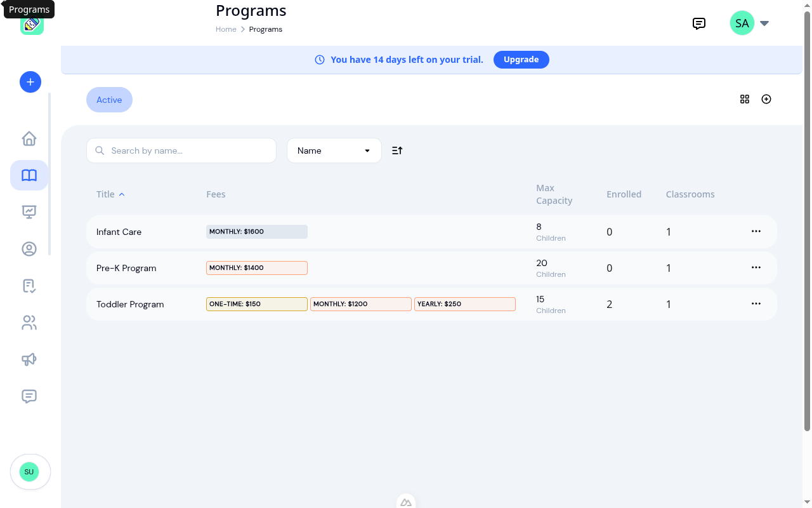This screenshot has width=812, height=508.
Task: Open the megaphone announcements sidebar icon
Action: 29,359
